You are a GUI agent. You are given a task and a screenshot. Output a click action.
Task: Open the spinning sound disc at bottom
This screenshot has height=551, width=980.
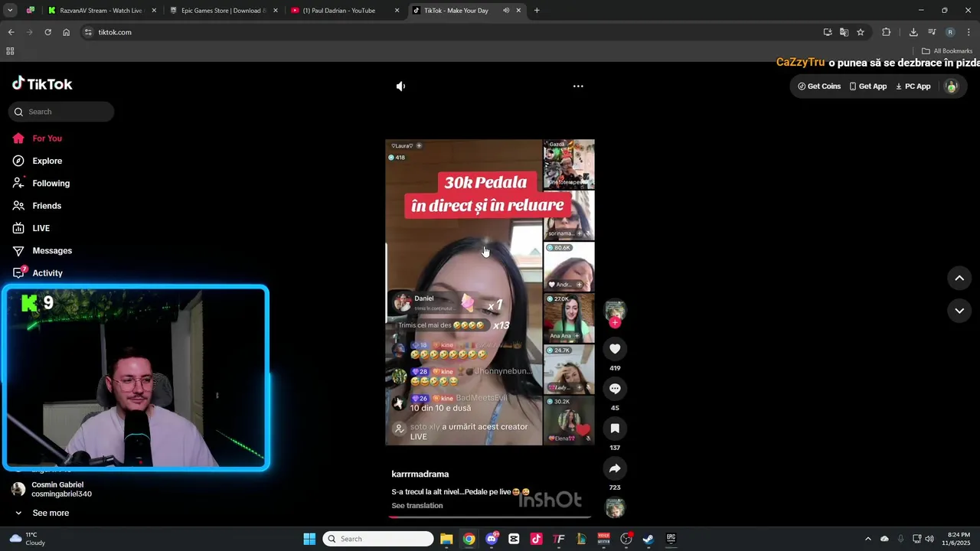tap(615, 508)
